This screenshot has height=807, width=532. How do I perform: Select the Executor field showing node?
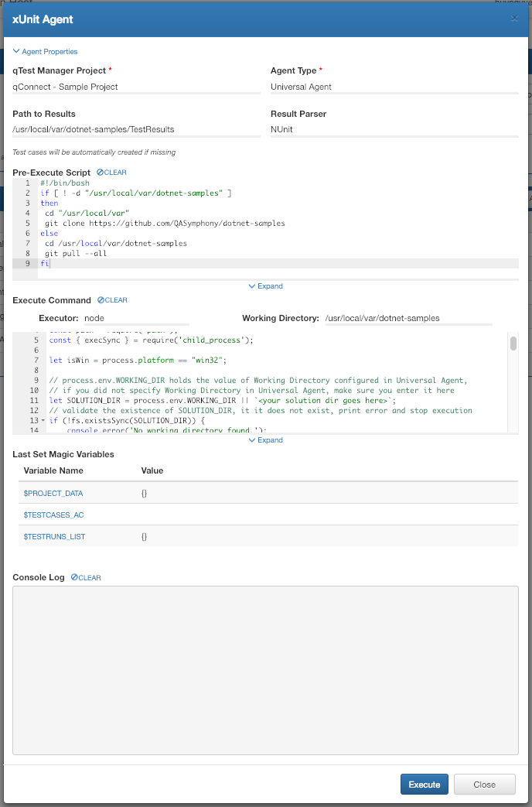coord(135,318)
